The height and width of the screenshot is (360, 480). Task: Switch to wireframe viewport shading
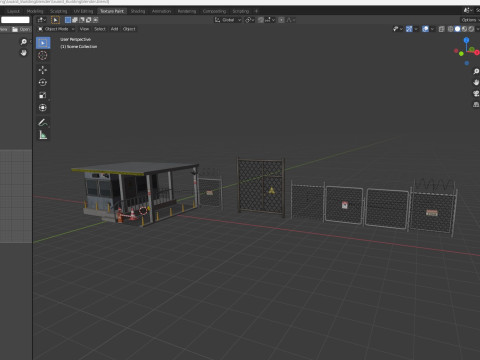pyautogui.click(x=450, y=29)
